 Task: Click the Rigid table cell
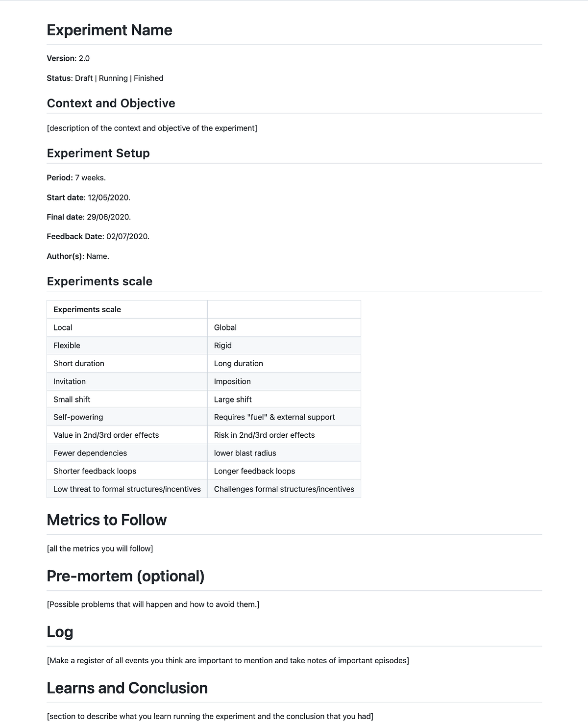[284, 346]
